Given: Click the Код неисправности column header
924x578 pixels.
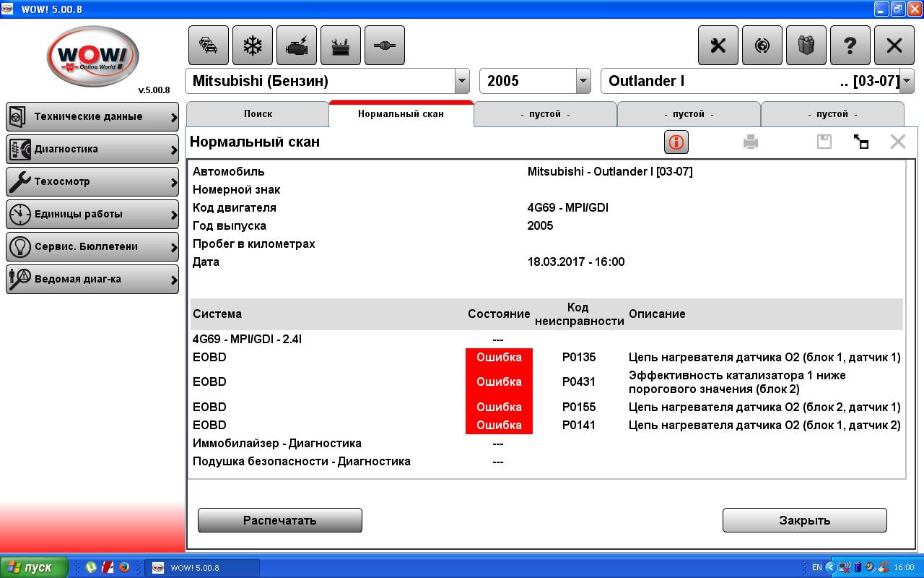Looking at the screenshot, I should tap(579, 314).
